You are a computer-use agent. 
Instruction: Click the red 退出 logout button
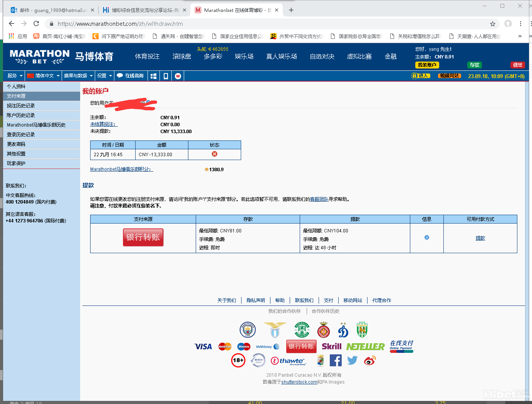point(517,65)
